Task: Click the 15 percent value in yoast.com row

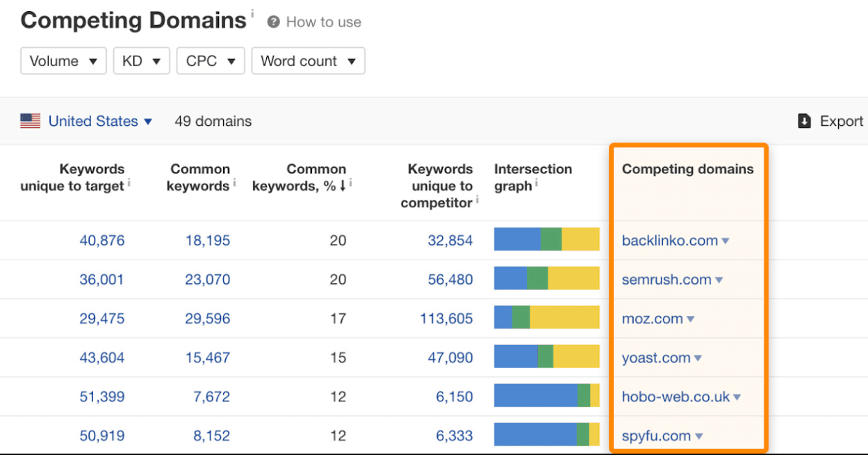Action: pyautogui.click(x=338, y=358)
